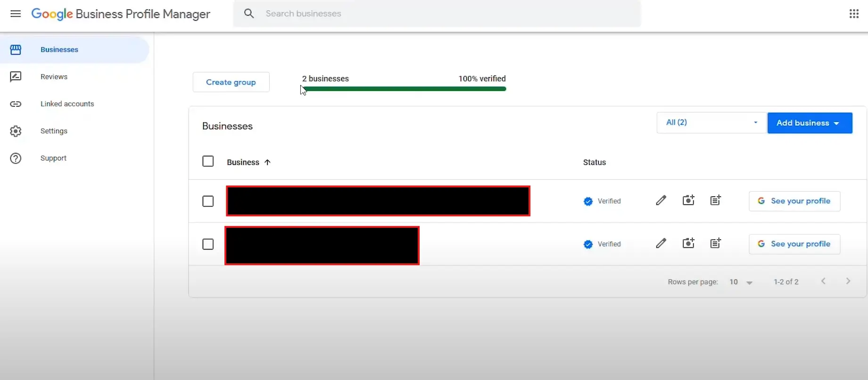Click the verified badge in second row

588,244
